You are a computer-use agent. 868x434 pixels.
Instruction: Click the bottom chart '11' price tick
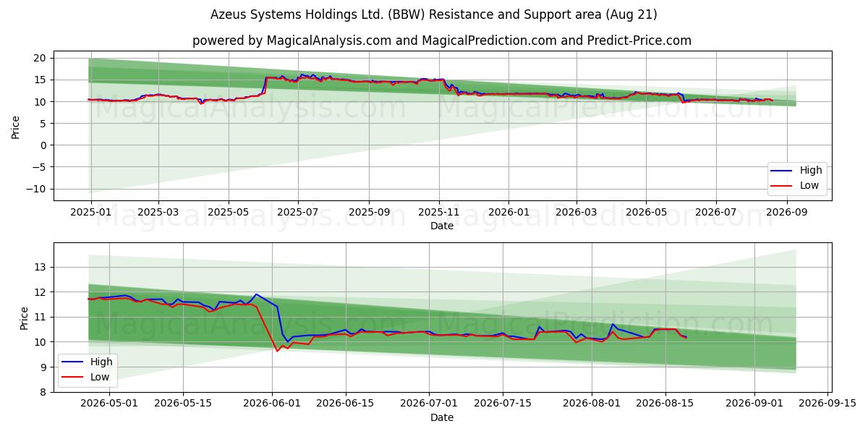coord(40,317)
